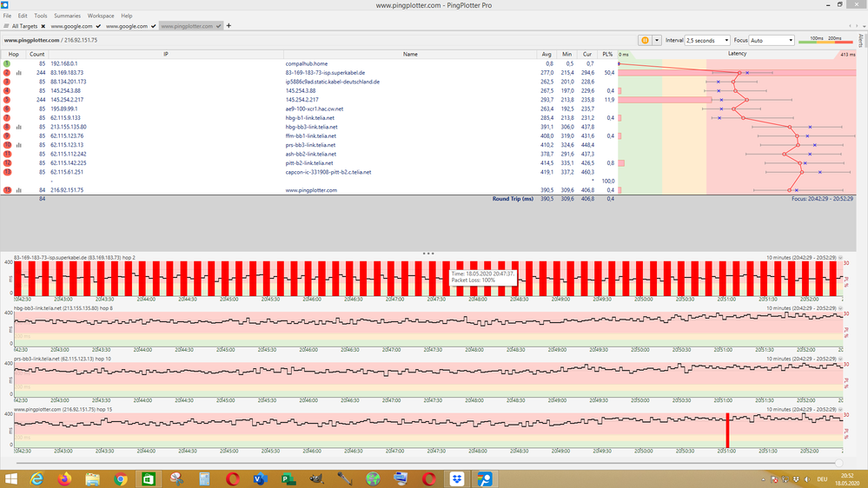Switch to PingPlotter taskbar icon

(x=485, y=479)
